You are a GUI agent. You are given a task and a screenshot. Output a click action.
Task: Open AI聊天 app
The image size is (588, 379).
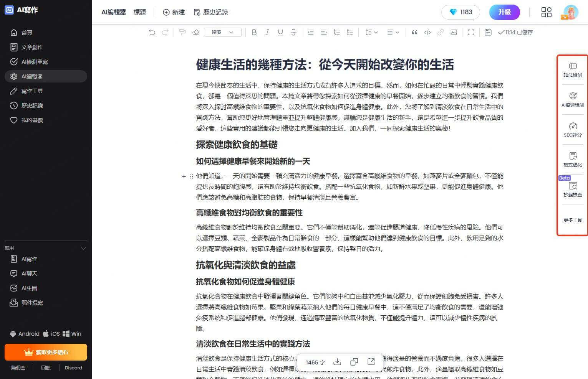coord(46,274)
